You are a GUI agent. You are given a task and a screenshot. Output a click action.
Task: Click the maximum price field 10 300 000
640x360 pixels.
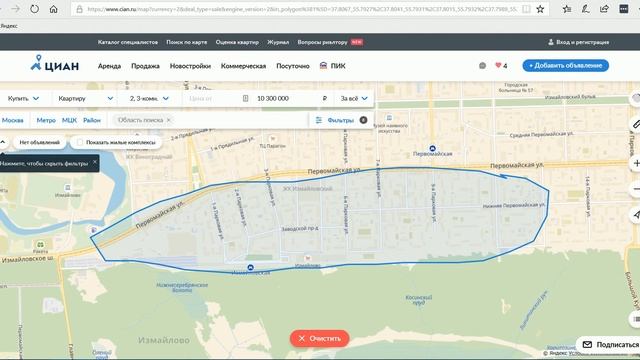tap(286, 98)
